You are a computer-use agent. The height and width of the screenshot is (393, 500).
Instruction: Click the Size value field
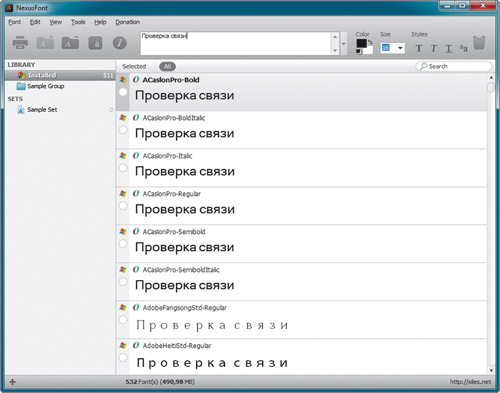click(x=389, y=48)
